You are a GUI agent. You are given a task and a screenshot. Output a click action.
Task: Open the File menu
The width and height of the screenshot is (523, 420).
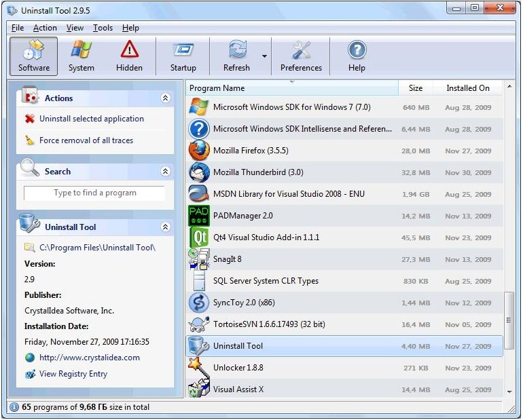[18, 28]
